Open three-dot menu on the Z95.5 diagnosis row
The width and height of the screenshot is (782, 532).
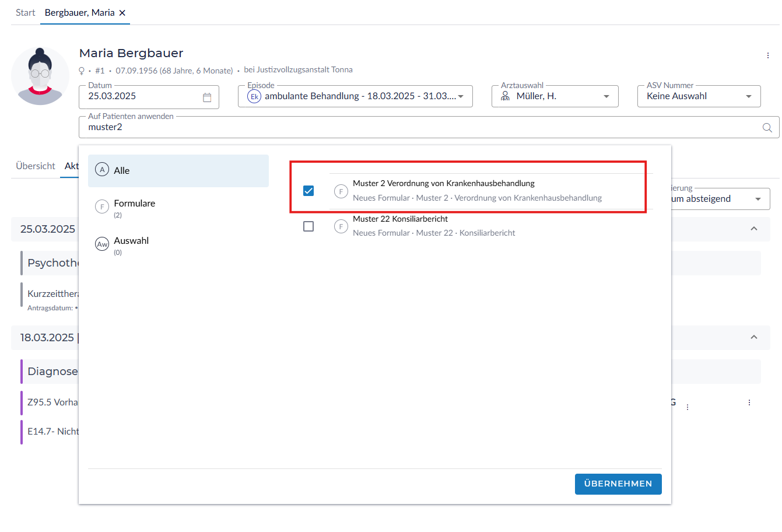(x=749, y=402)
